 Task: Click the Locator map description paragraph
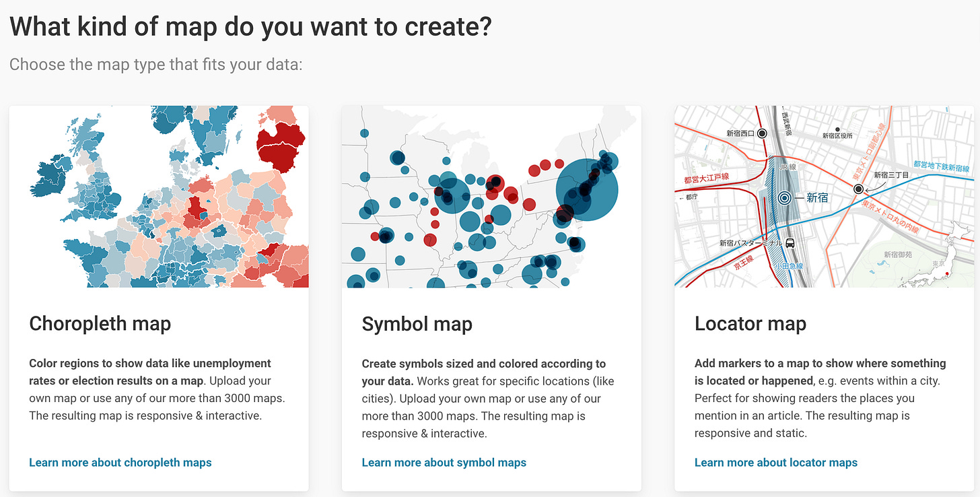(821, 397)
